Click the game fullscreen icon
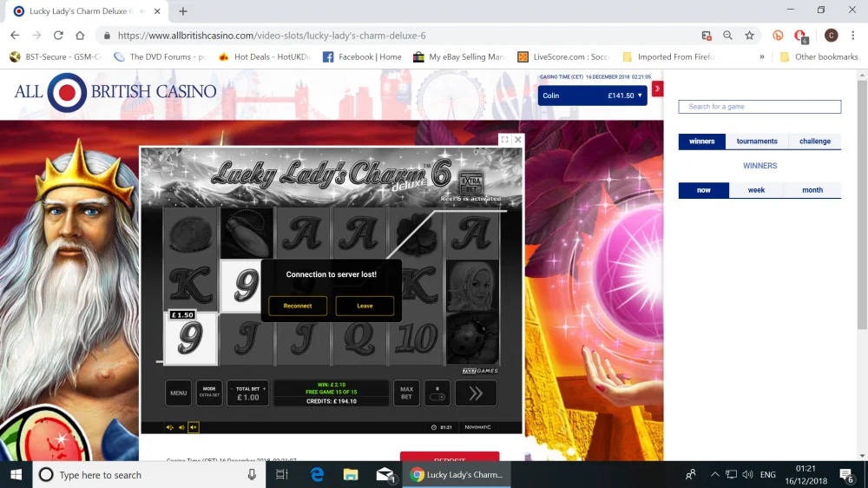 505,140
